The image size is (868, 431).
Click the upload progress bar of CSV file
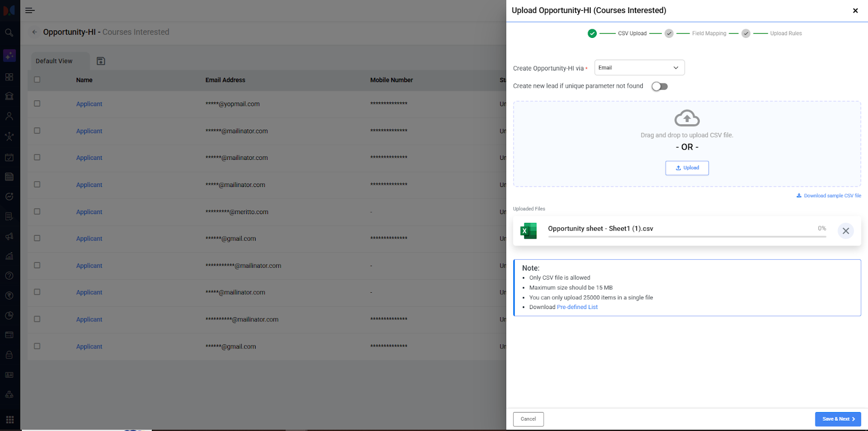coord(687,236)
